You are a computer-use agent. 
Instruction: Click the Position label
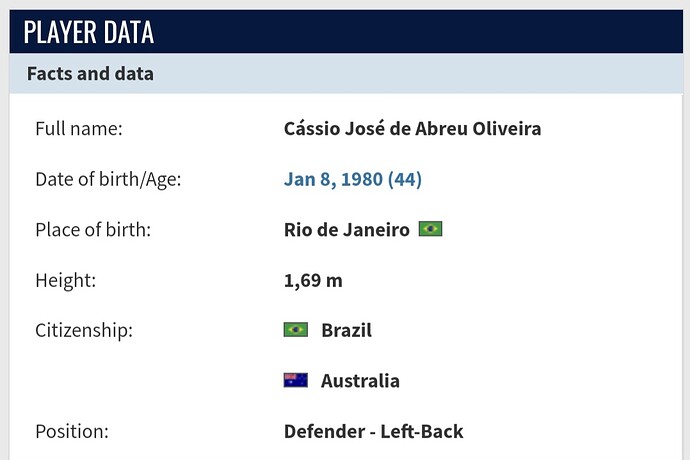click(x=72, y=431)
